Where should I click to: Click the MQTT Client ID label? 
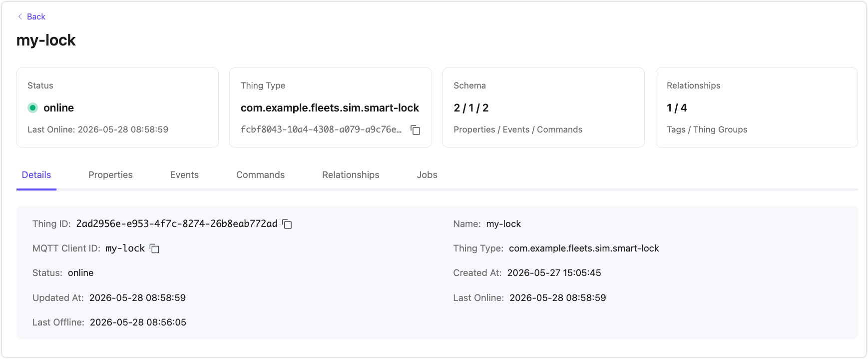[x=66, y=248]
